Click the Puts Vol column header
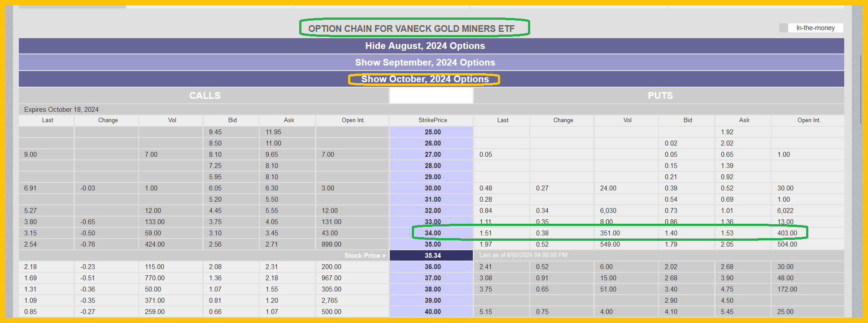This screenshot has height=323, width=868. [x=627, y=120]
